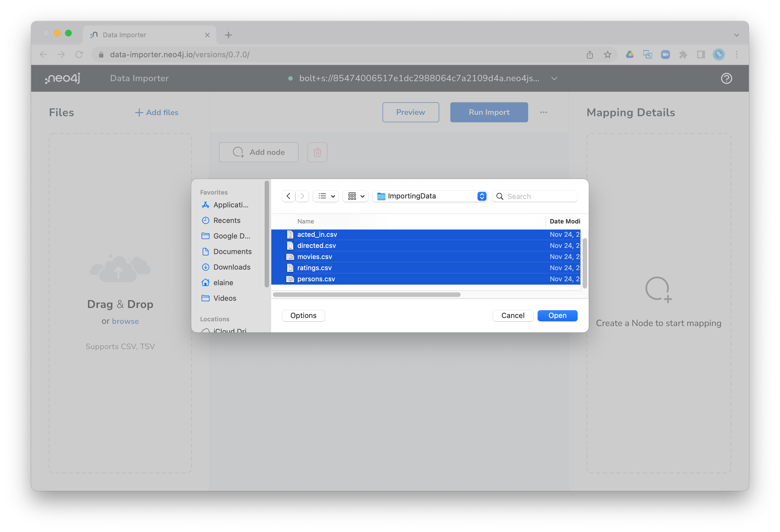Select movies.csv in the file list
This screenshot has width=780, height=532.
314,257
